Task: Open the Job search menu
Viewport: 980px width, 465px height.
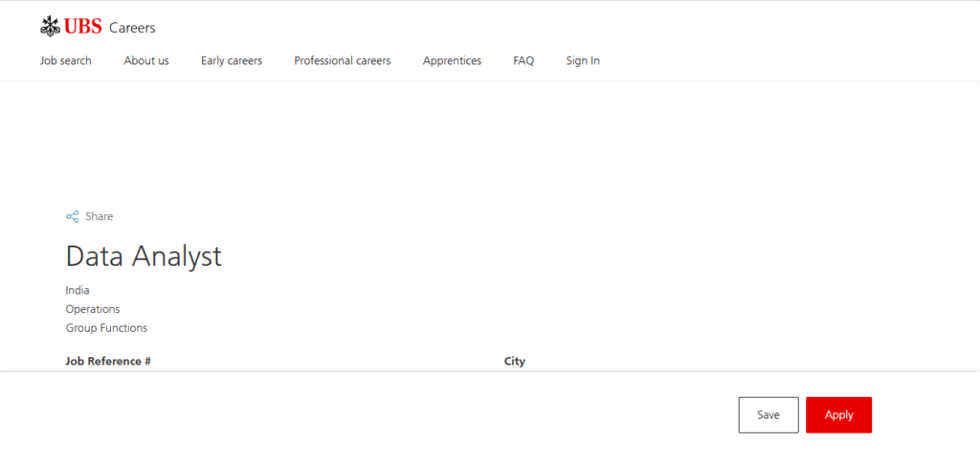Action: tap(66, 60)
